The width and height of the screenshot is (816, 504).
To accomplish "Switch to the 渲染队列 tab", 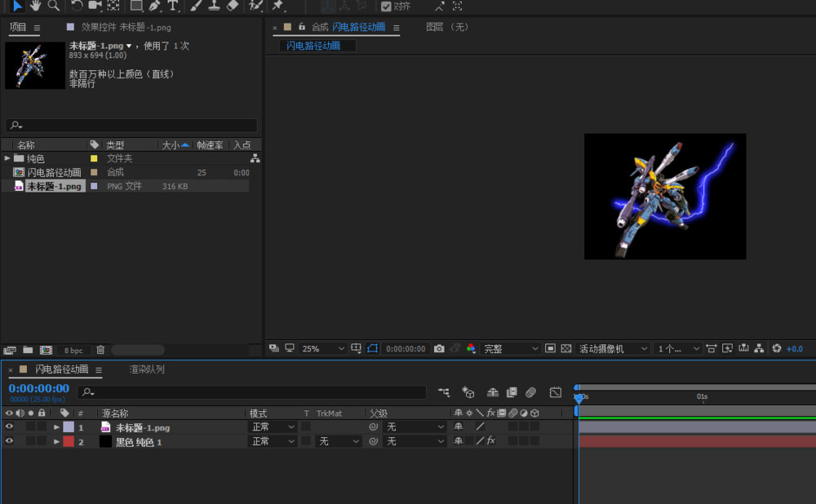I will click(147, 369).
